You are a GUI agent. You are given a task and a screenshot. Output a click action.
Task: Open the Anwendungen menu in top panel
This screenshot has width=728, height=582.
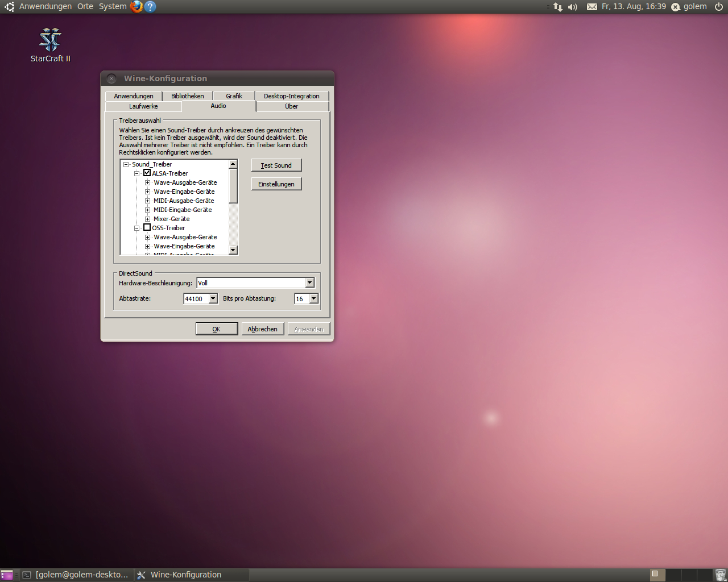pyautogui.click(x=45, y=6)
